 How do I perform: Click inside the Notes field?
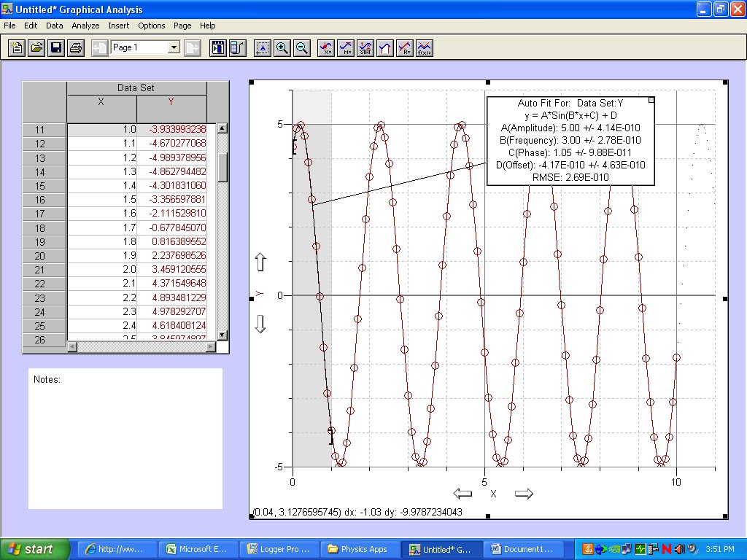point(124,437)
